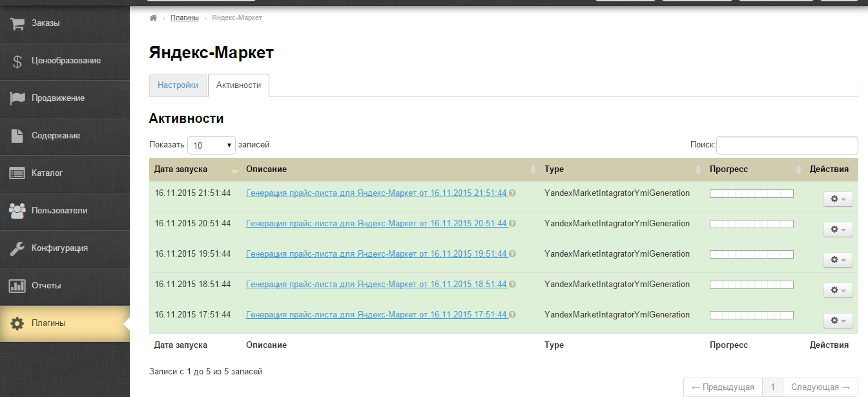The height and width of the screenshot is (397, 868).
Task: Click progress bar of the 17:51:44 row
Action: (x=751, y=315)
